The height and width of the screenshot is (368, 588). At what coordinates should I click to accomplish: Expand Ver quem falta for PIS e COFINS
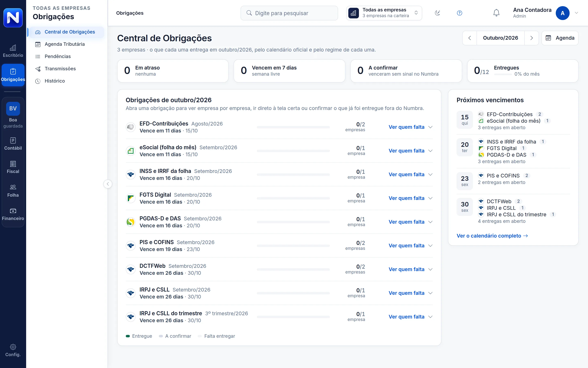pos(411,246)
